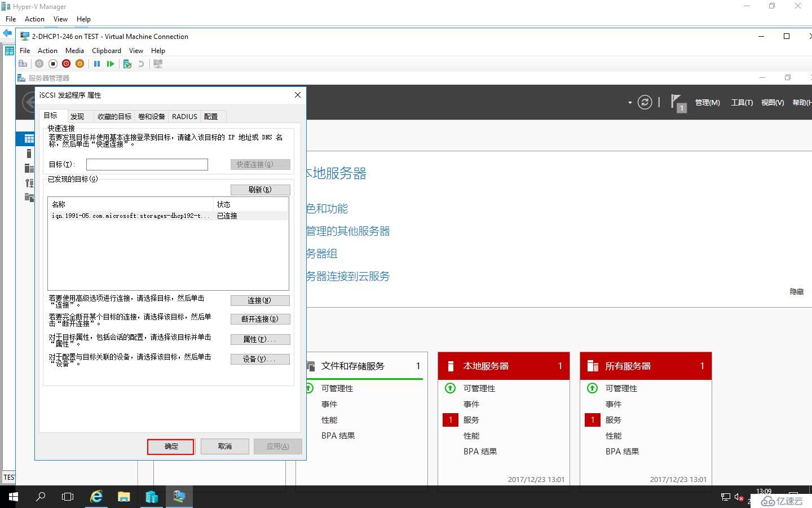Click the 属性(P)... button
812x508 pixels.
coord(260,339)
